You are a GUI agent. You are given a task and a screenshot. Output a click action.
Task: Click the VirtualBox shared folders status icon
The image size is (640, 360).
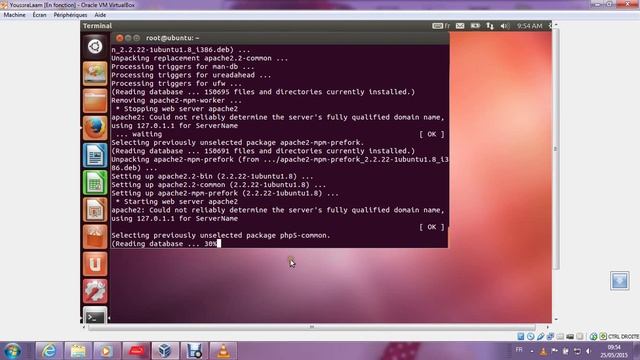[x=560, y=336]
